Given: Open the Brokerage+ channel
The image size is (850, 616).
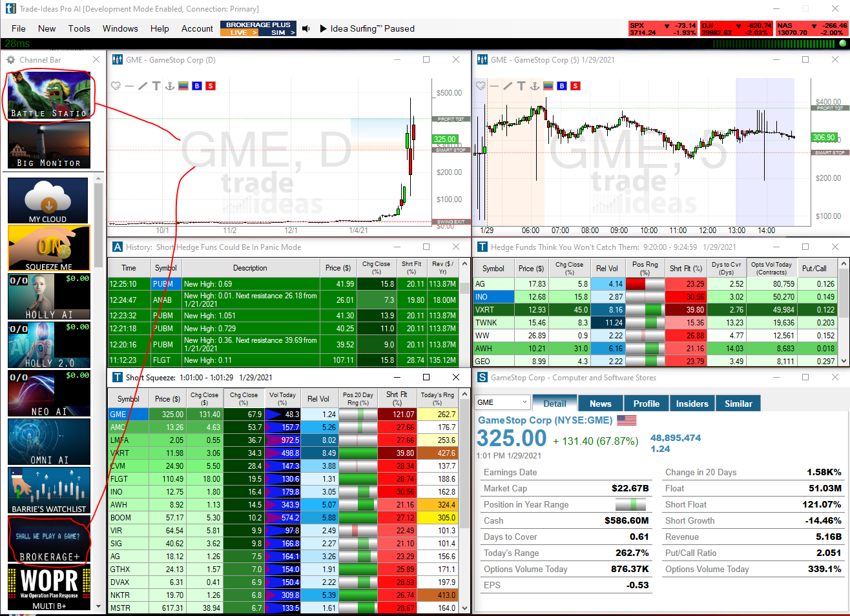Looking at the screenshot, I should point(49,539).
